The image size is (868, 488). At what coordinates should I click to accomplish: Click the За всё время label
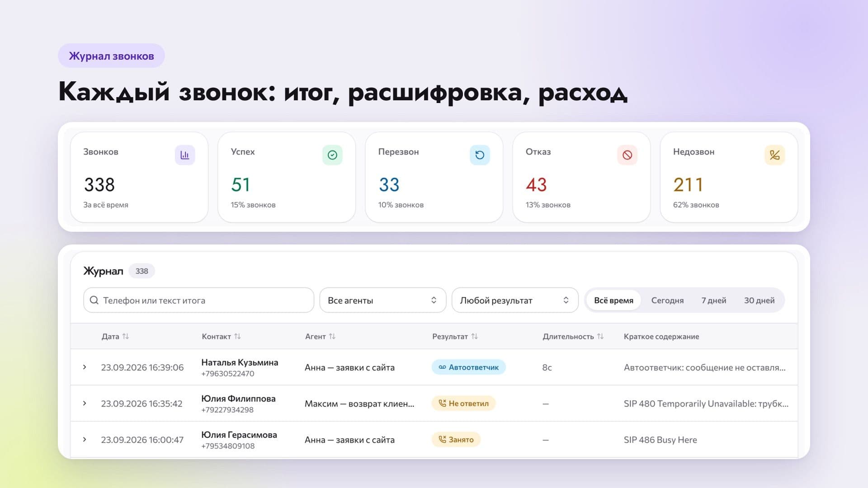click(x=106, y=205)
